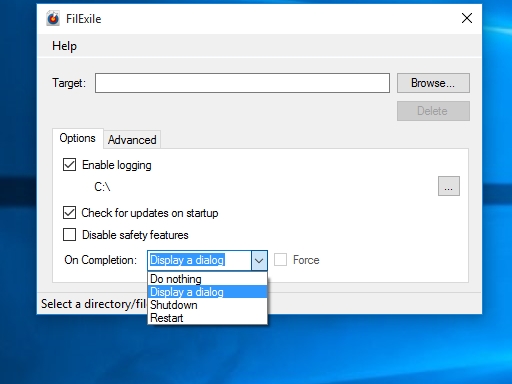
Task: Click the C:\ log path label
Action: [x=102, y=187]
